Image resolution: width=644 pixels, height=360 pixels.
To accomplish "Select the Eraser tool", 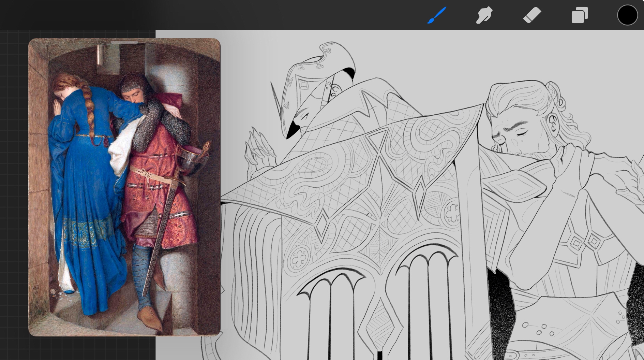I will click(x=532, y=15).
